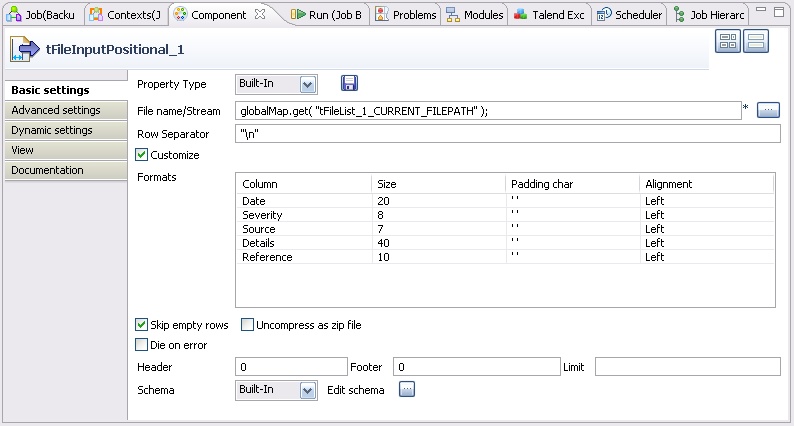Click the Row Separator input field

pyautogui.click(x=507, y=133)
